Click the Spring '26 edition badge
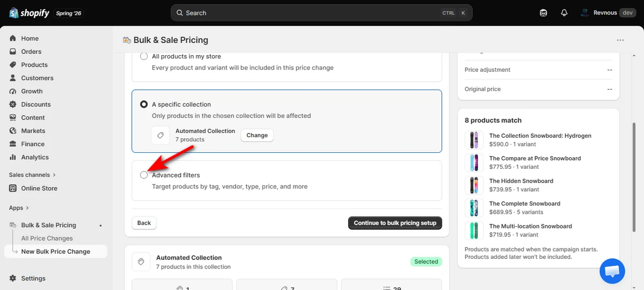Viewport: 644px width, 290px height. click(69, 13)
